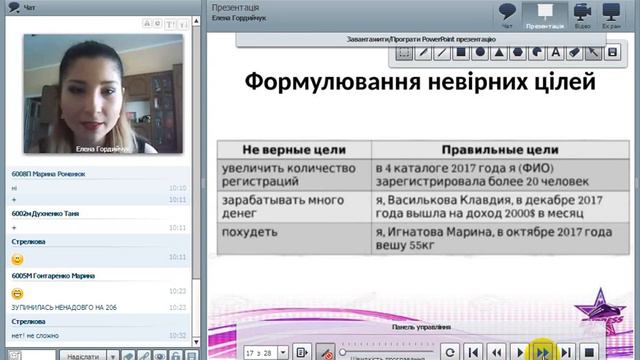Click chat scrollbar up arrow
The image size is (640, 360).
[x=196, y=21]
